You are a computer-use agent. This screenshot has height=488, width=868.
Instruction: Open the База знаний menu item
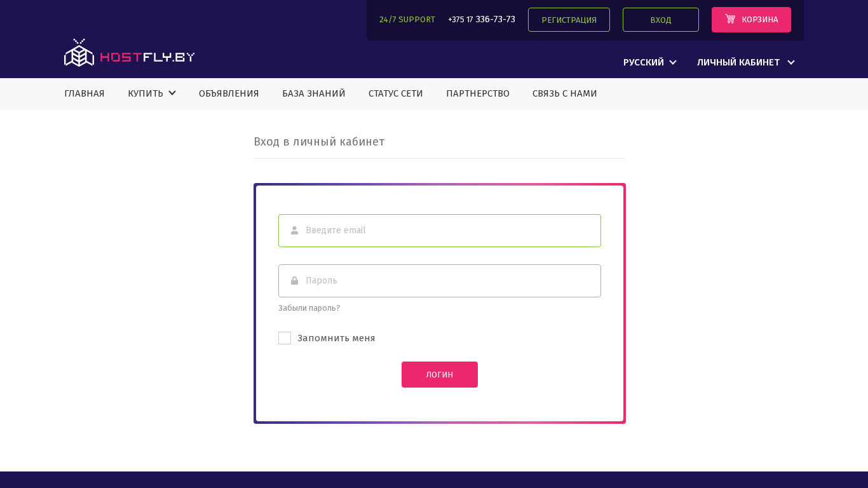point(314,93)
